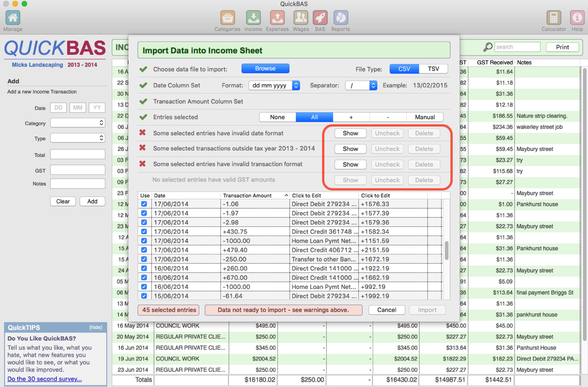Click the import table vertical scrollbar

[x=446, y=251]
